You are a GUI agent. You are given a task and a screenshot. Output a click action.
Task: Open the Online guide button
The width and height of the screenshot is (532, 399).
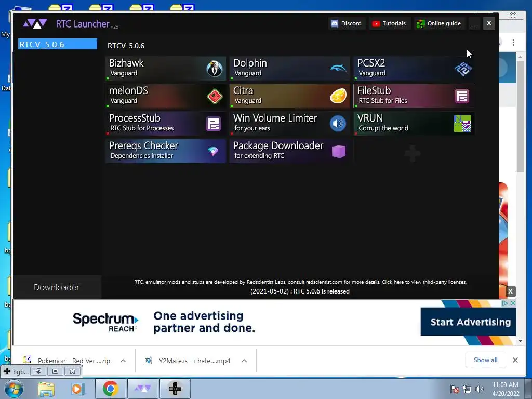[439, 23]
